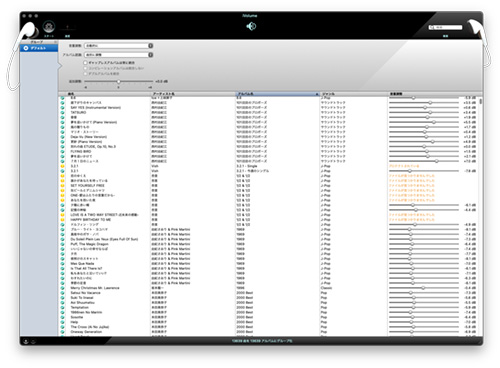500x368 pixels.
Task: Click the song title Puff, The Magic Dragon
Action: [x=89, y=244]
